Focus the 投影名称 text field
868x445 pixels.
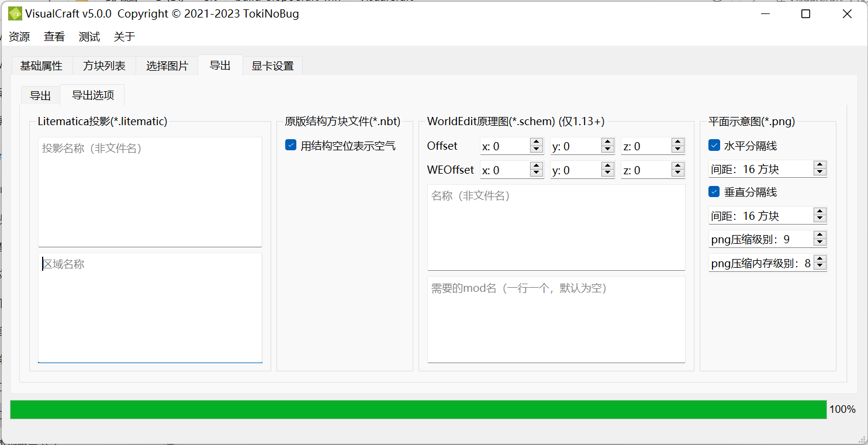tap(150, 192)
